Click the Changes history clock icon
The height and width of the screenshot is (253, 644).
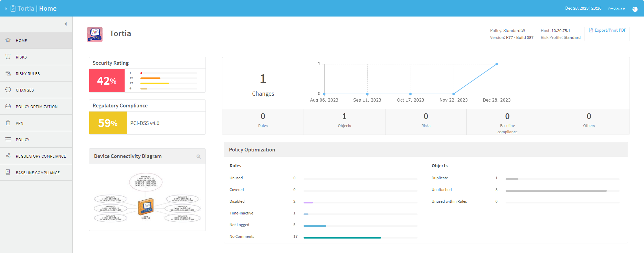tap(8, 90)
